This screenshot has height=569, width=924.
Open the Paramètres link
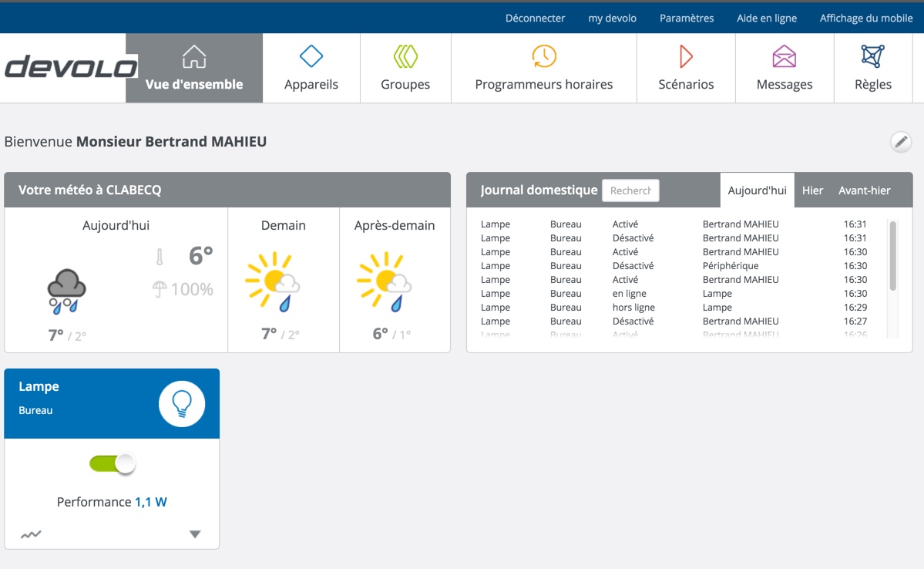(x=687, y=18)
